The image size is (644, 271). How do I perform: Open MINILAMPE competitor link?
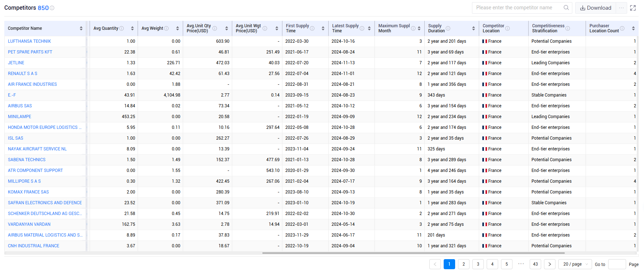19,117
